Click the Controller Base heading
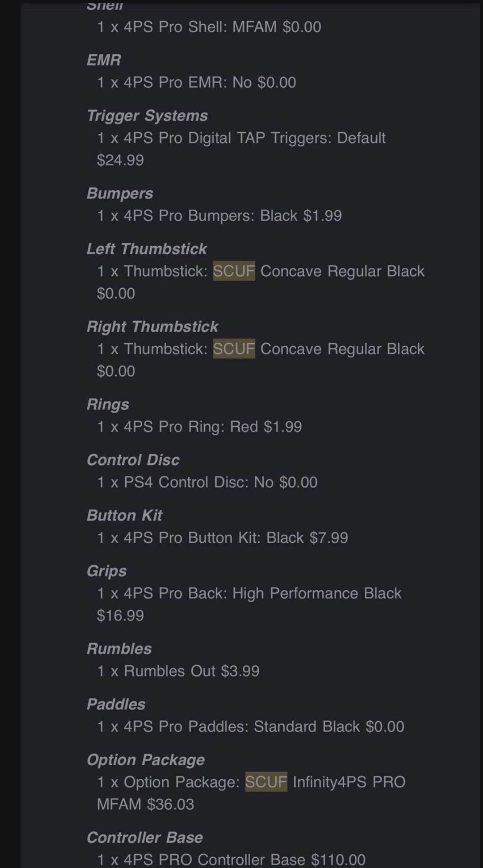 pos(145,838)
